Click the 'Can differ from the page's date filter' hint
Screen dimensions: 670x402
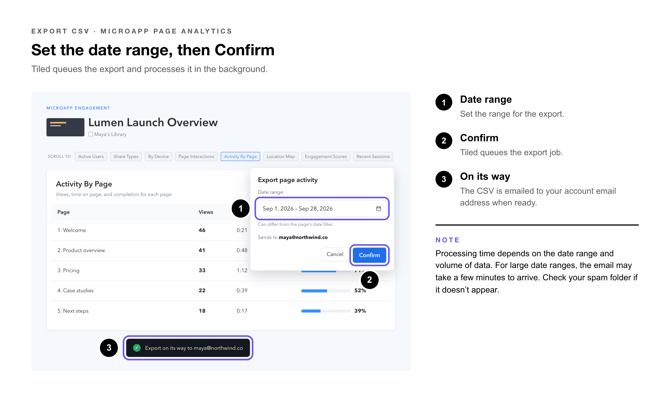[296, 224]
